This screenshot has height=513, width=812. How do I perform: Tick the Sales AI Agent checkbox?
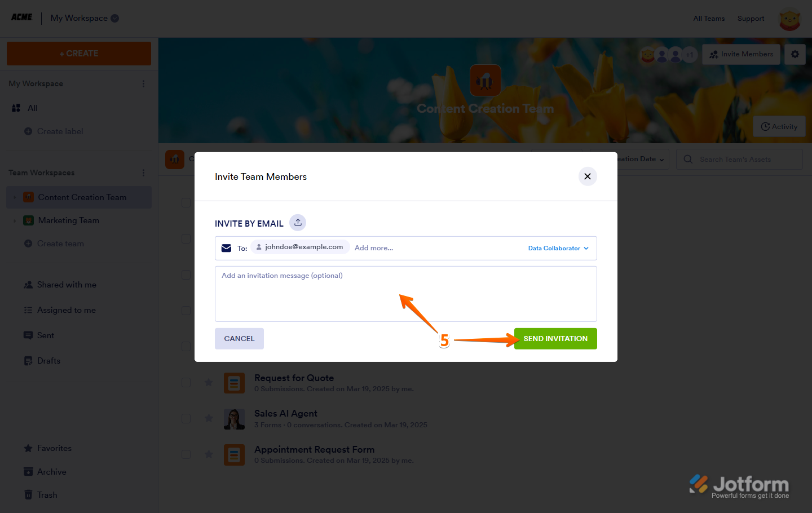[x=186, y=419]
